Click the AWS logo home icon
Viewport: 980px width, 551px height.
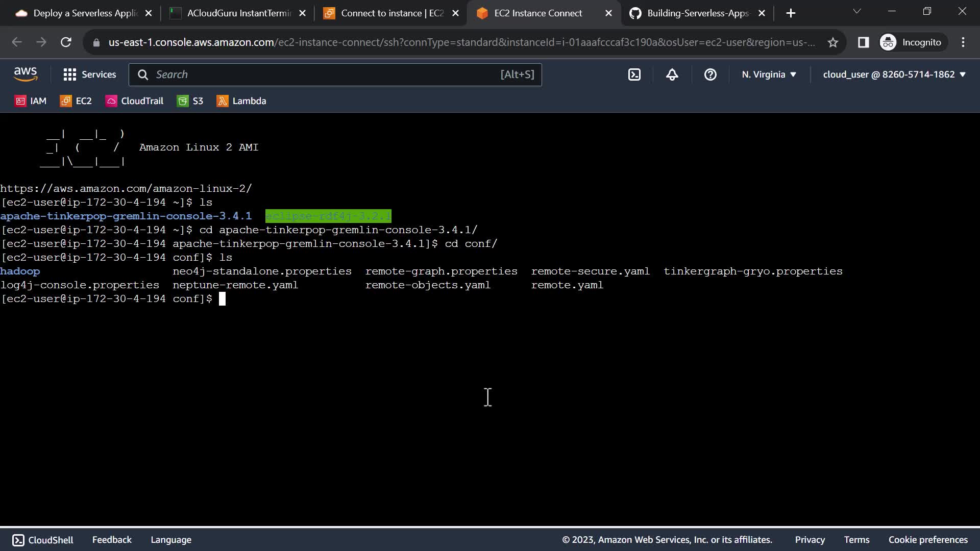[x=26, y=74]
